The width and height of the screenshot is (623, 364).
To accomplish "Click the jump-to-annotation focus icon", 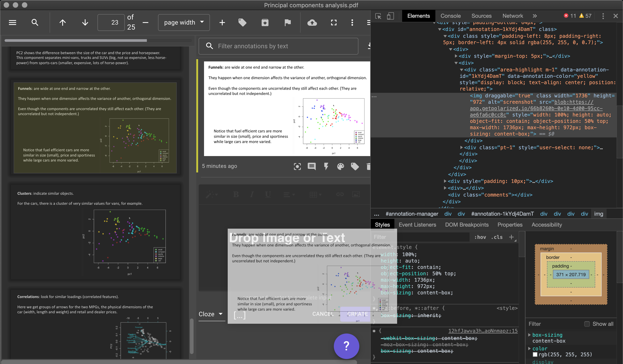I will coord(297,167).
